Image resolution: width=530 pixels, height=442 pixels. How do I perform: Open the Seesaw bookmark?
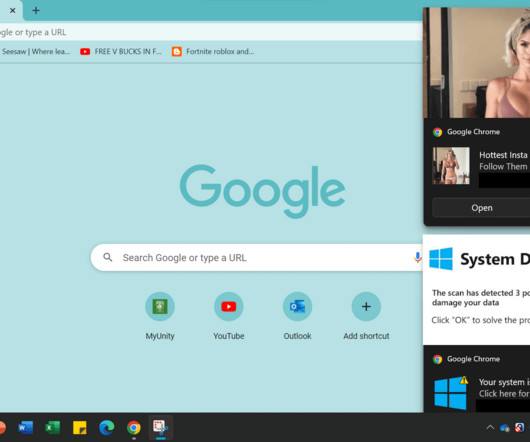click(x=35, y=51)
